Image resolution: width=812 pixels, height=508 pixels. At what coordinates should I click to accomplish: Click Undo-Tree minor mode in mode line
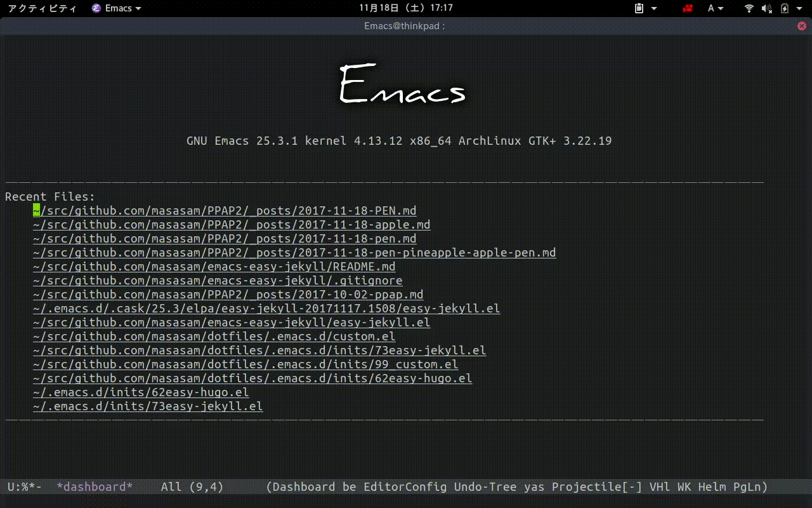[485, 487]
